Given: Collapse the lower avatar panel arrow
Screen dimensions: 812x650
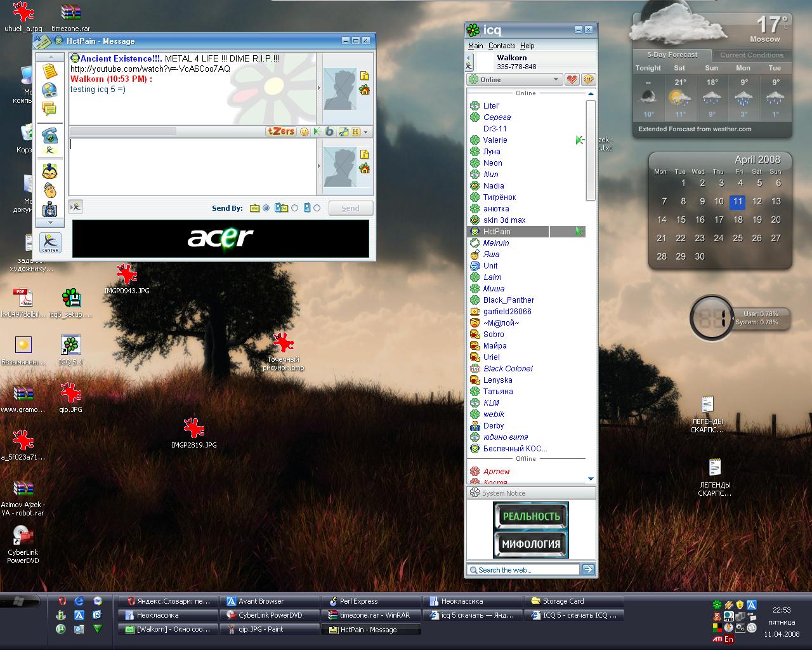Looking at the screenshot, I should 319,166.
